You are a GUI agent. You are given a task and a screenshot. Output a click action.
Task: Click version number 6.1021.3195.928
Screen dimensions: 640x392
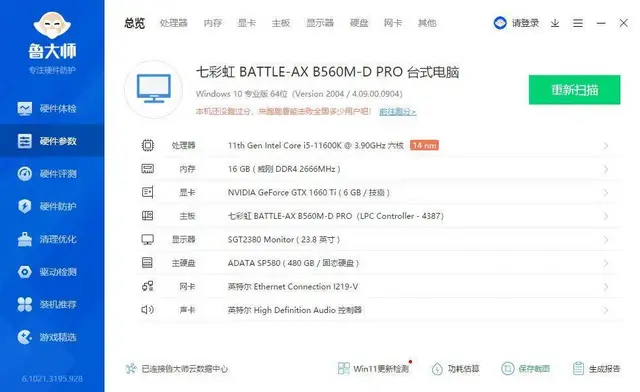pos(52,379)
